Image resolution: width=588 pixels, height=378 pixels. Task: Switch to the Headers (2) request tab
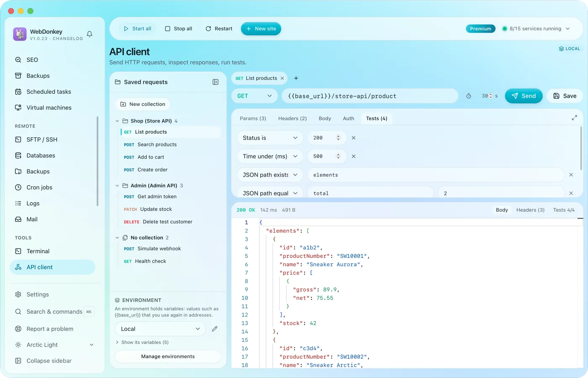click(x=292, y=118)
